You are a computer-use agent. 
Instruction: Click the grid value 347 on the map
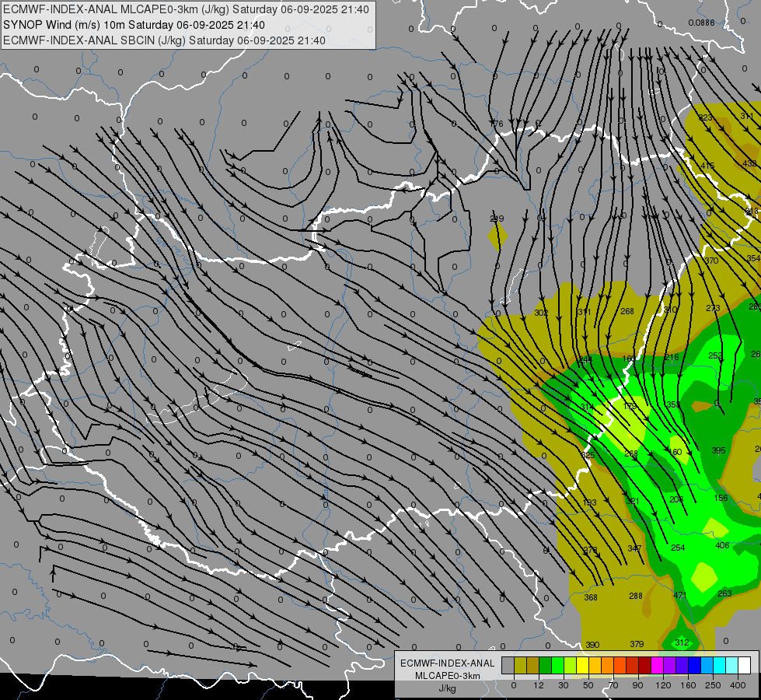click(x=634, y=548)
